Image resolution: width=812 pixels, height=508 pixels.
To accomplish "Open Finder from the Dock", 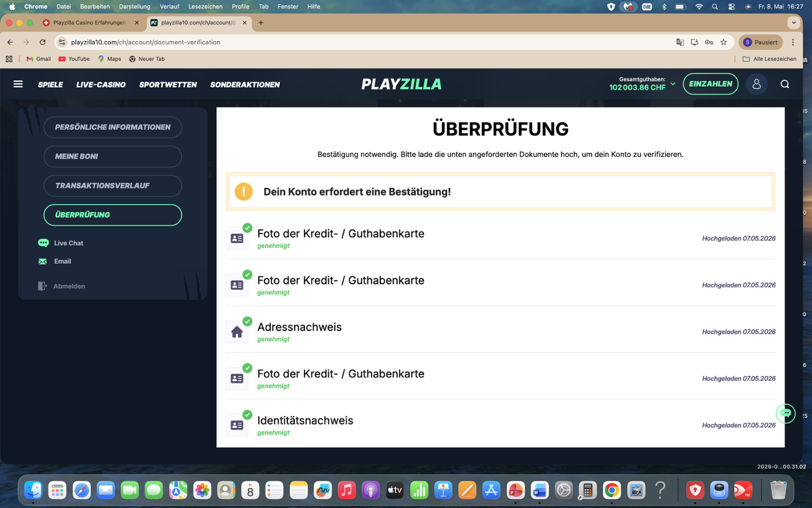I will point(34,490).
